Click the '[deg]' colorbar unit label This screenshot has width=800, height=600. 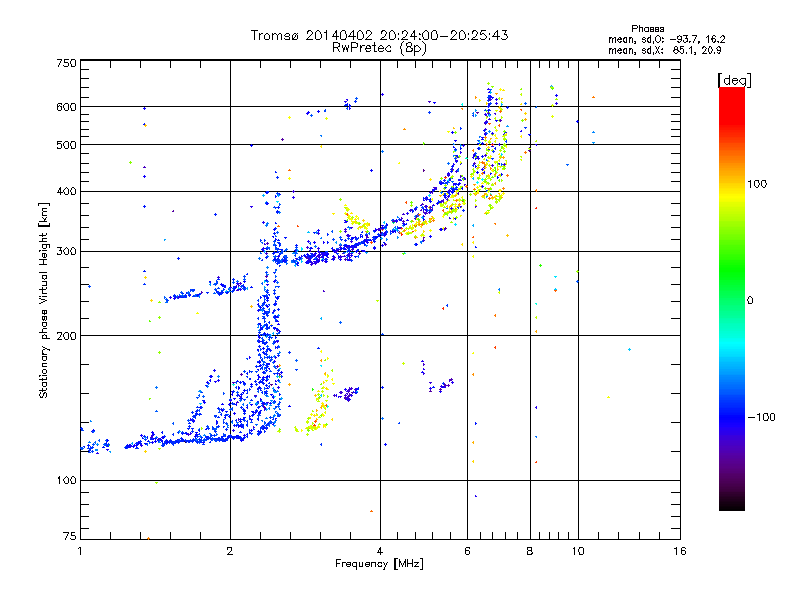(x=734, y=81)
